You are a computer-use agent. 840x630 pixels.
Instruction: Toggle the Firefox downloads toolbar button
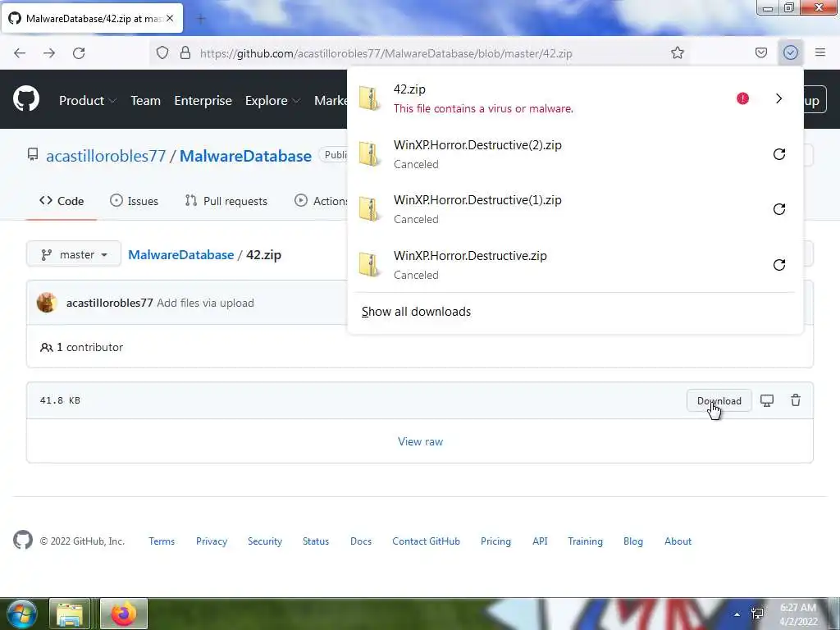[790, 52]
